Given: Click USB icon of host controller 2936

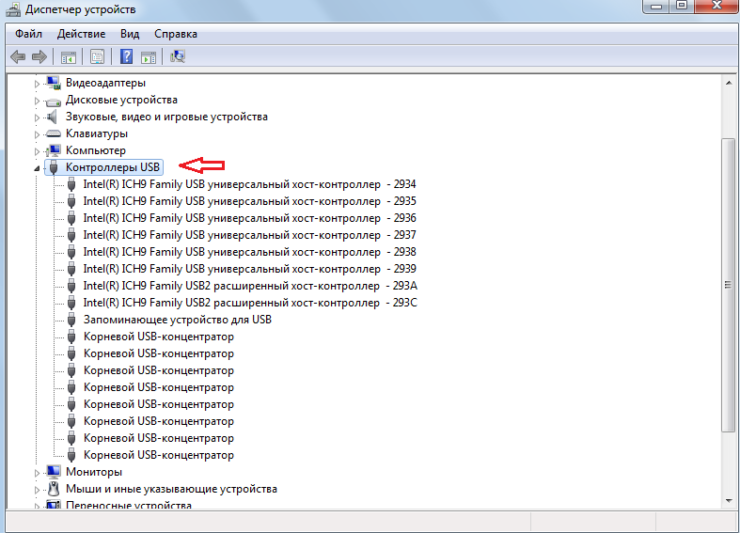Looking at the screenshot, I should coord(71,218).
